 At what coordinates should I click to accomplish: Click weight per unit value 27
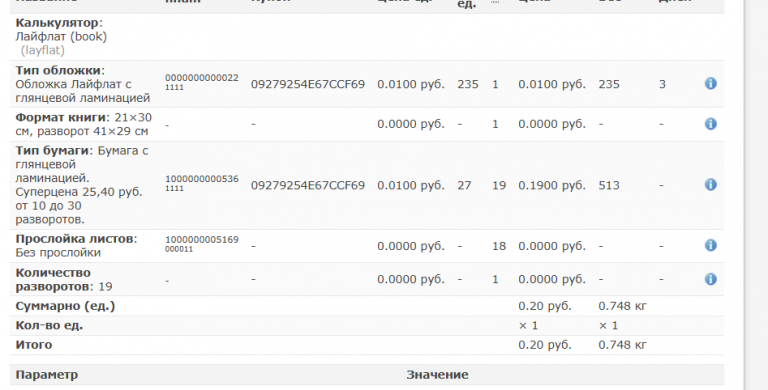click(x=464, y=185)
